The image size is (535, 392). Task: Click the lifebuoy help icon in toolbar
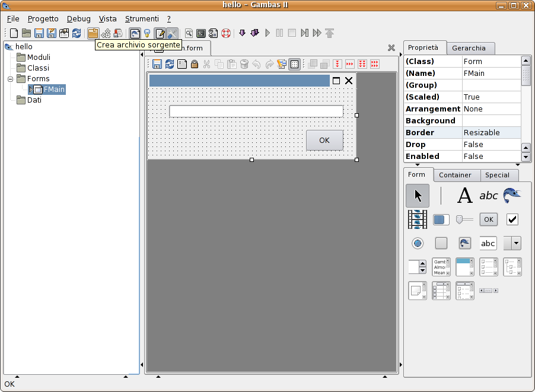click(226, 33)
